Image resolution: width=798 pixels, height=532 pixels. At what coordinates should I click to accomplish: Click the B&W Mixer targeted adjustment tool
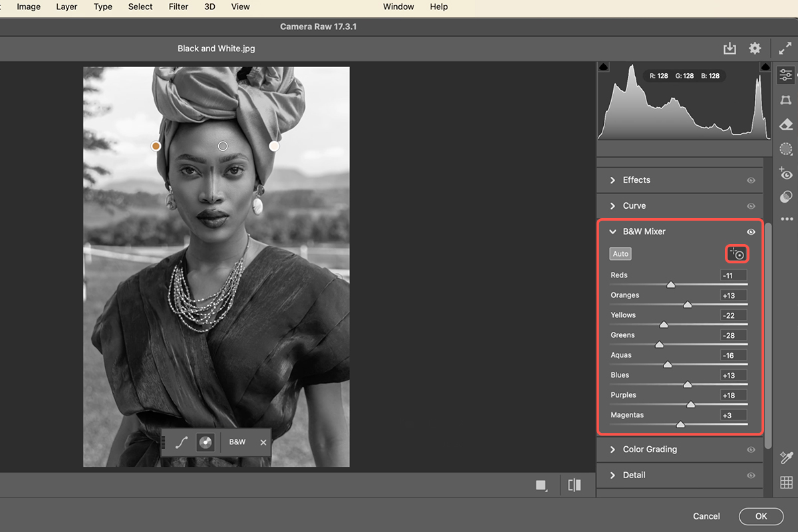point(737,253)
